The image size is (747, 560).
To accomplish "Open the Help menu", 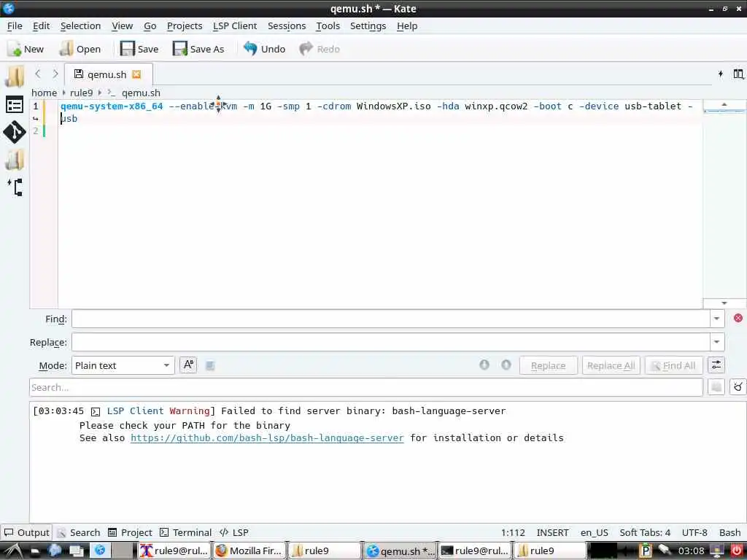I will click(407, 26).
